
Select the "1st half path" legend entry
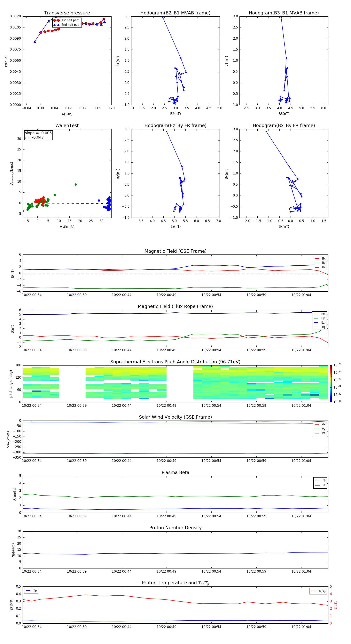click(x=67, y=20)
